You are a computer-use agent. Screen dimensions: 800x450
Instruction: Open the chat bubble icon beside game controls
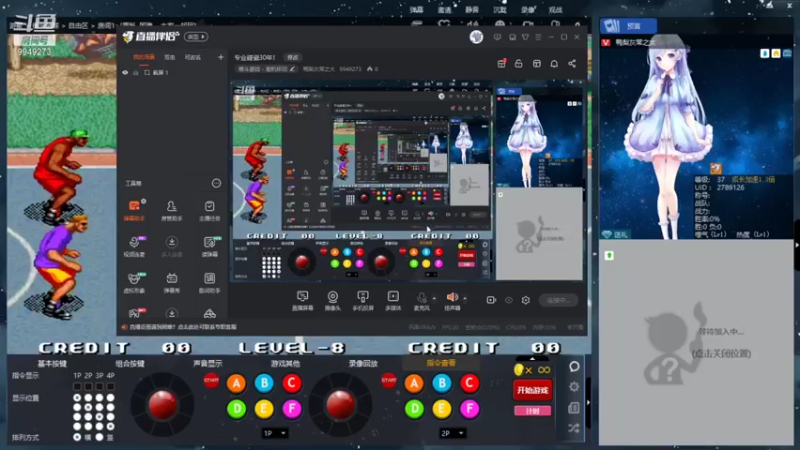coord(574,366)
